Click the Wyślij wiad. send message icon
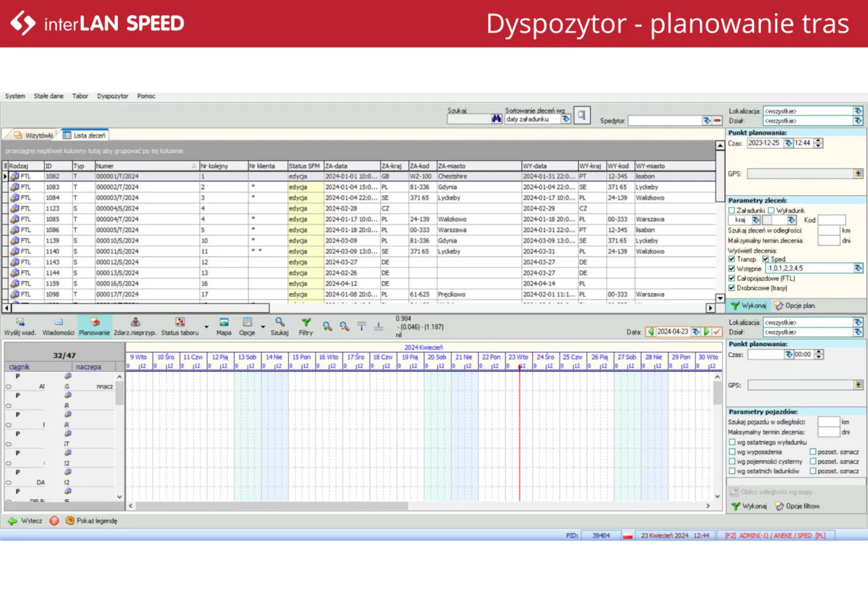 pos(20,322)
